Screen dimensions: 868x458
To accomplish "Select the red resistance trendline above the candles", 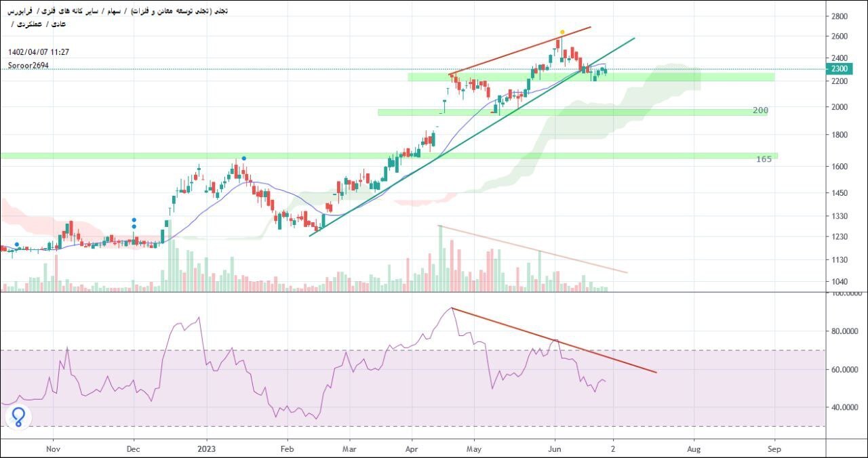I will tap(520, 51).
